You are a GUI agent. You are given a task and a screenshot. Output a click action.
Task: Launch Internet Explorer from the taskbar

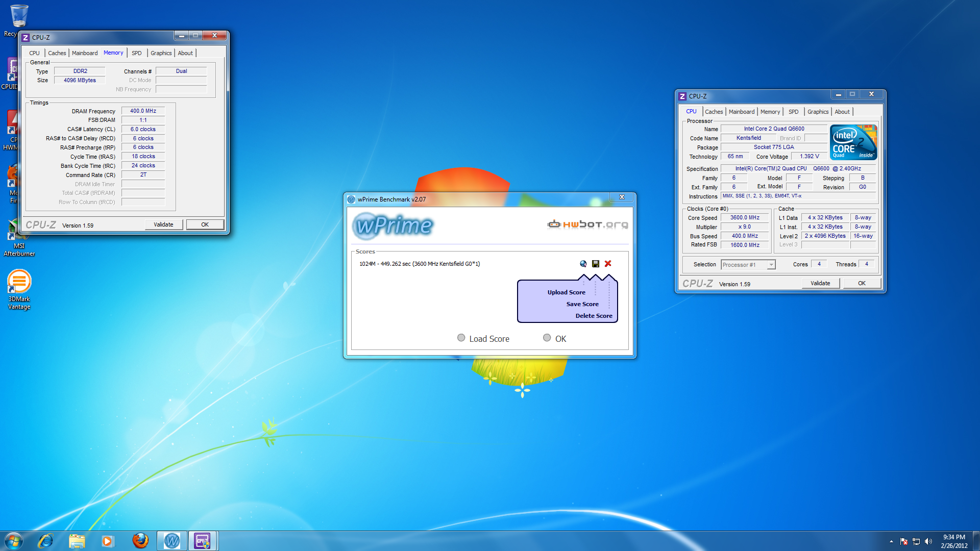[x=45, y=541]
